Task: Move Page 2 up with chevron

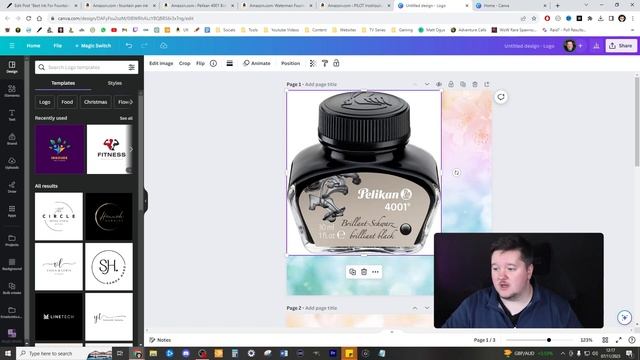Action: pos(415,308)
